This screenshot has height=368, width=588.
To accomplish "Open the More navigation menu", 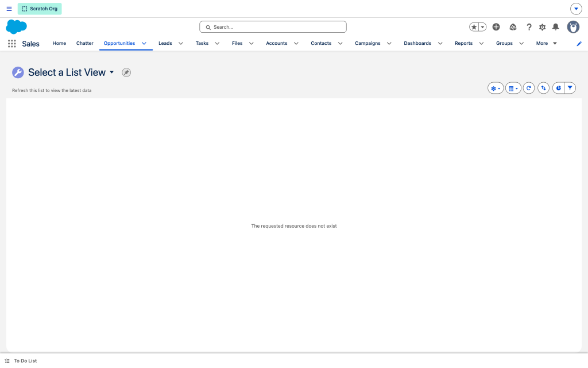I will [x=547, y=43].
